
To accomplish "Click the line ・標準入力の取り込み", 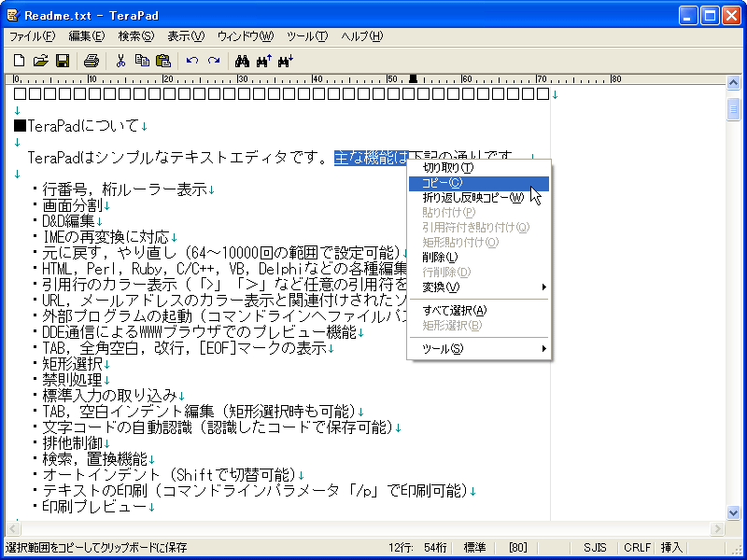I will coord(108,396).
